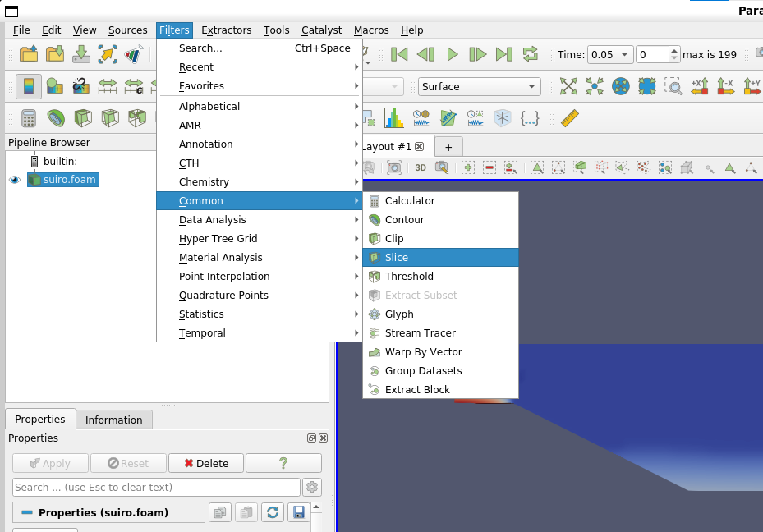
Task: Click the capture screenshot camera icon
Action: [x=394, y=167]
